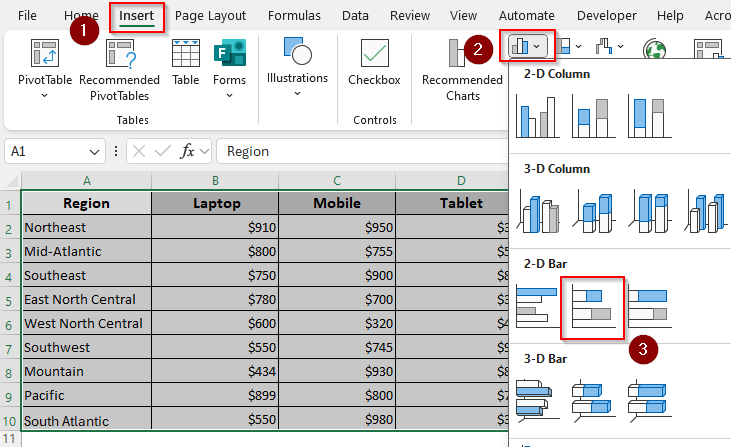Select Laptop value $434 for Mountain

tap(215, 371)
